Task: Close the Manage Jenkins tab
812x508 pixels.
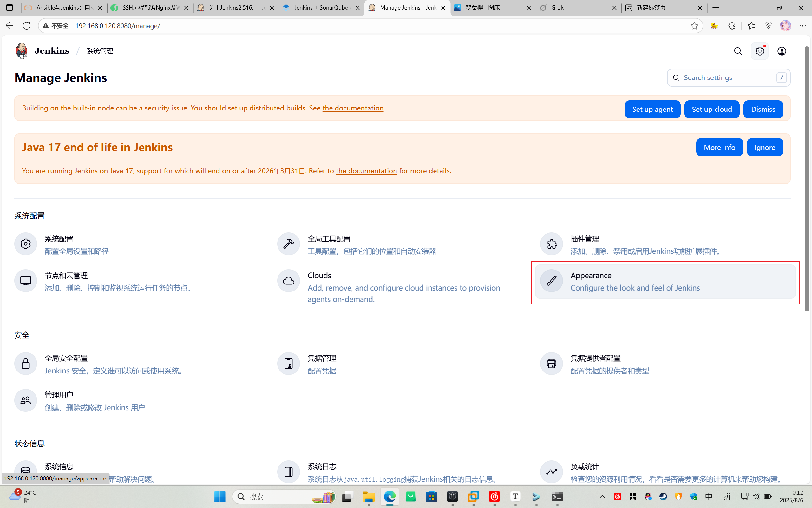Action: (443, 8)
